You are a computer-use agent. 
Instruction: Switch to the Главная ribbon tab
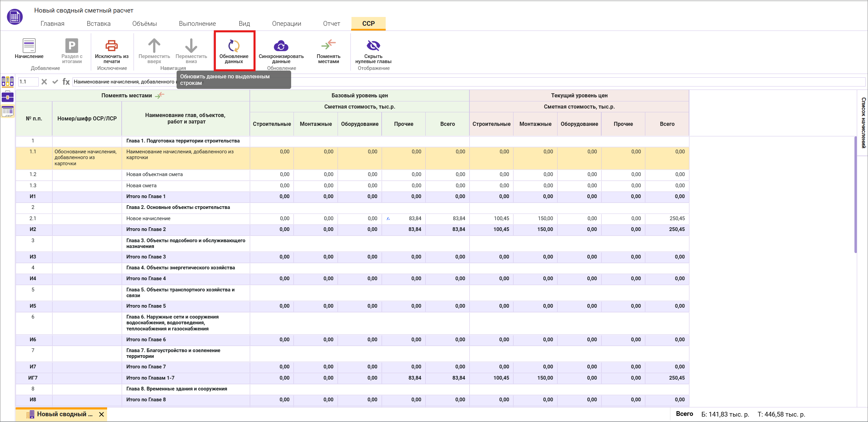coord(52,24)
